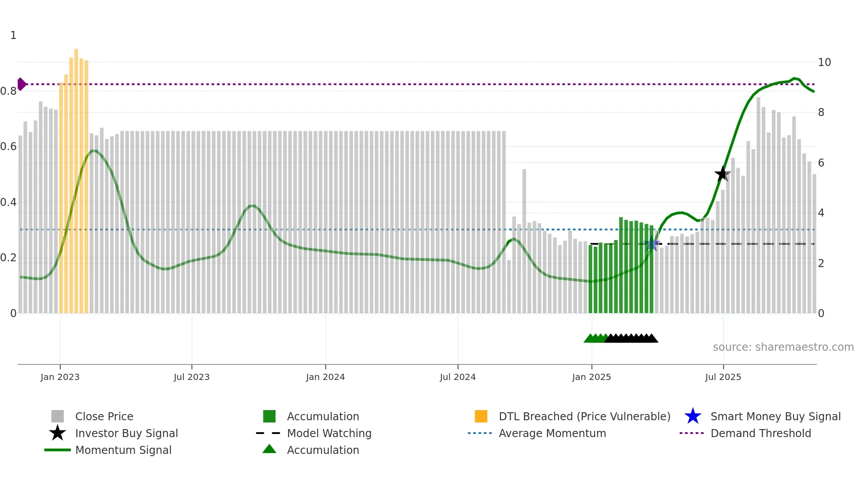The image size is (868, 488).
Task: Click the black Investor Buy Signal legend star
Action: coord(58,433)
